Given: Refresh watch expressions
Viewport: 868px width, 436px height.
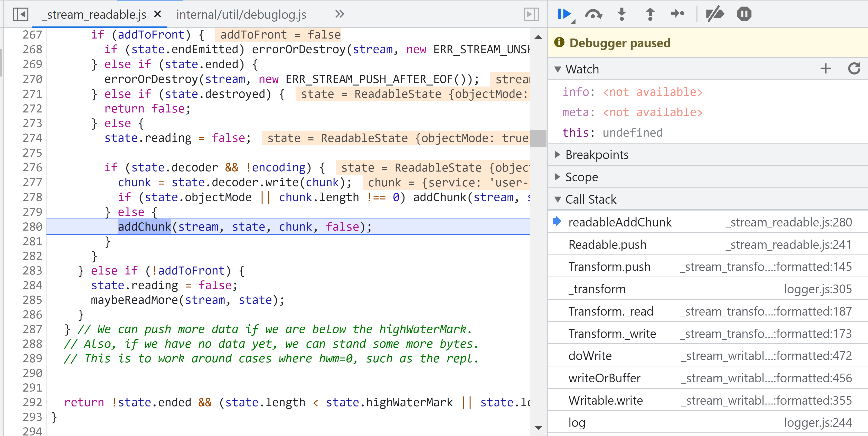Looking at the screenshot, I should pos(854,69).
